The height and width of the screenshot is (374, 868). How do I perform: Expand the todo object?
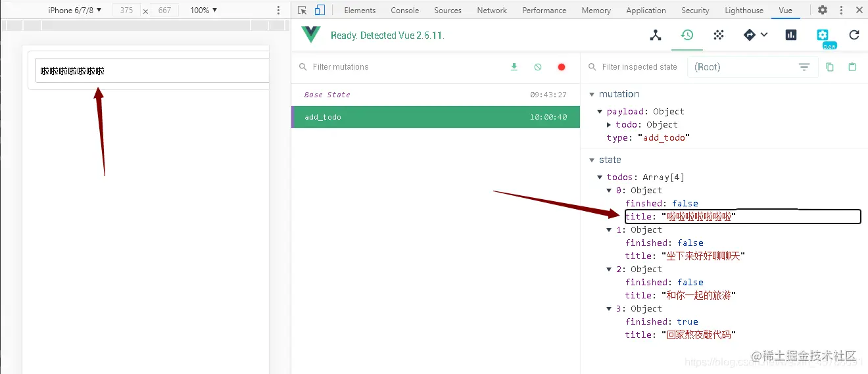pyautogui.click(x=610, y=125)
